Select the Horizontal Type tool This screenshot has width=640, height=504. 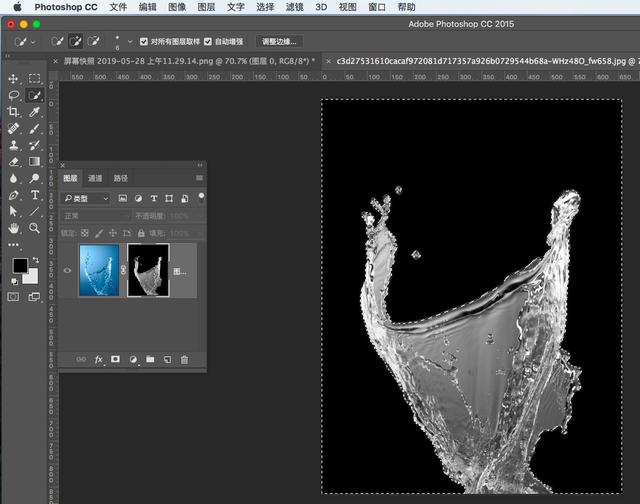35,195
